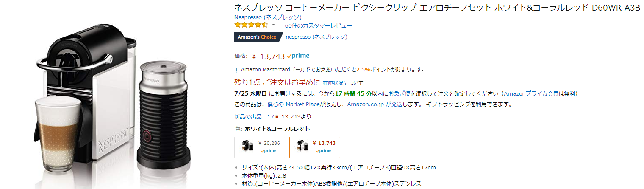Click the Aeroccino milk frother in product photo

pos(164,115)
